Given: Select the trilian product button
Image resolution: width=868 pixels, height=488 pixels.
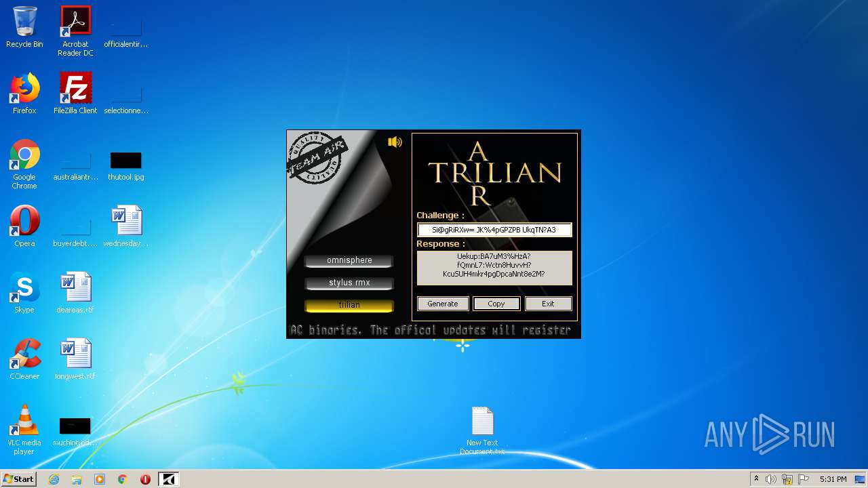Looking at the screenshot, I should 349,305.
